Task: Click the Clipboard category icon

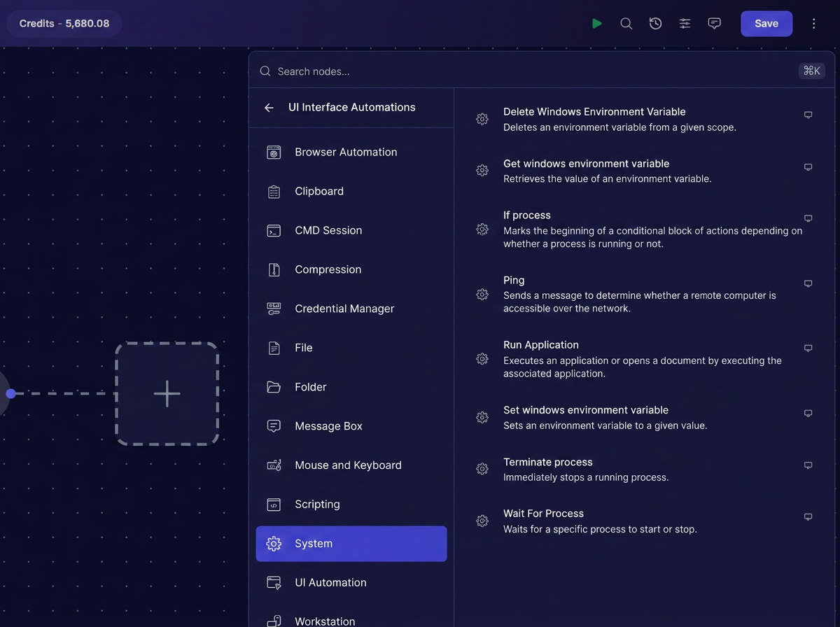Action: point(274,192)
